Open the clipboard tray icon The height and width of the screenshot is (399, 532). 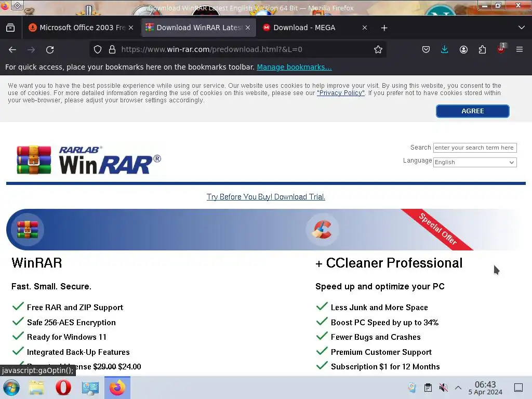coord(428,388)
